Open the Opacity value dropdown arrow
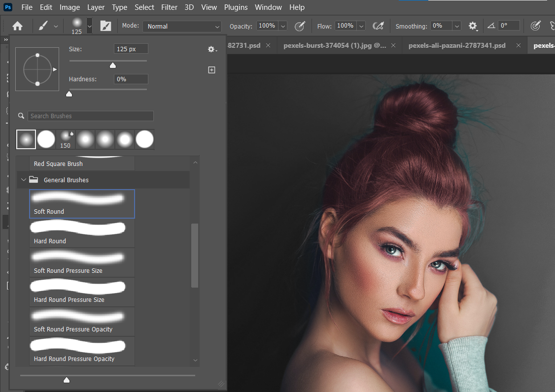Viewport: 555px width, 392px height. coord(283,26)
